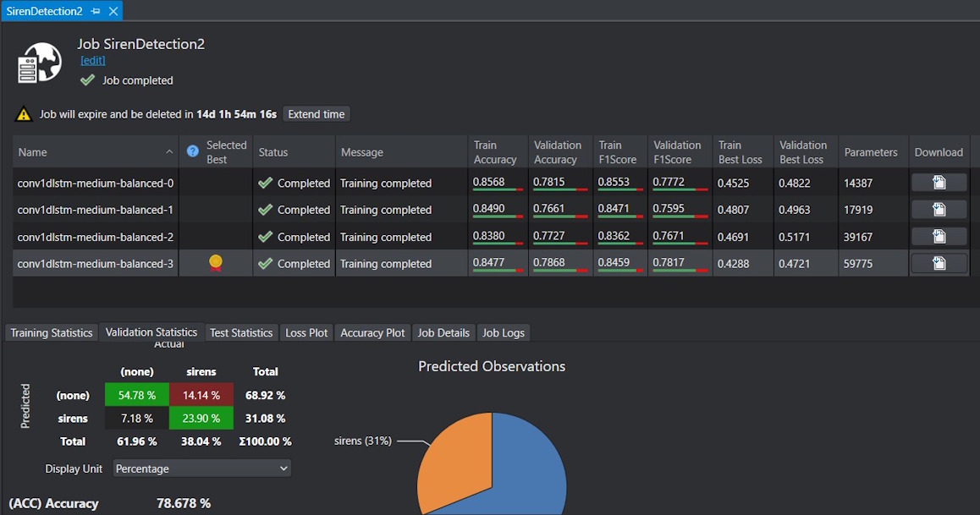Click Train F1Score value 0.8362
Viewport: 980px width, 515px height.
613,235
